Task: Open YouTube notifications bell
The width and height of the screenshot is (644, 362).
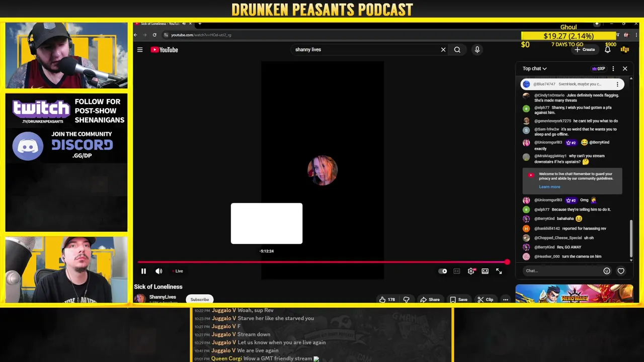Action: click(608, 49)
